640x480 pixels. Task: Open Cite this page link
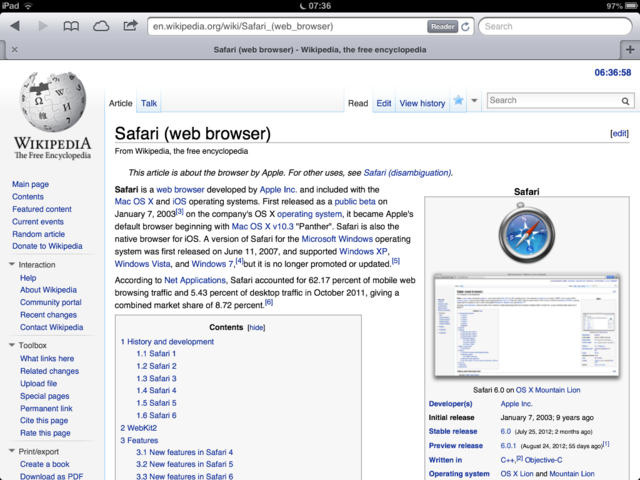pyautogui.click(x=44, y=420)
